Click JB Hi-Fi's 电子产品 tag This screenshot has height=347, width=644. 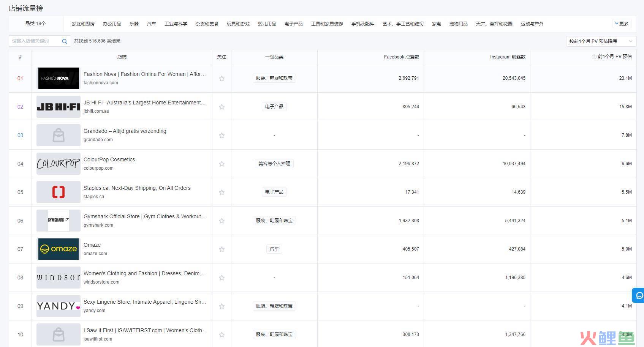[274, 107]
